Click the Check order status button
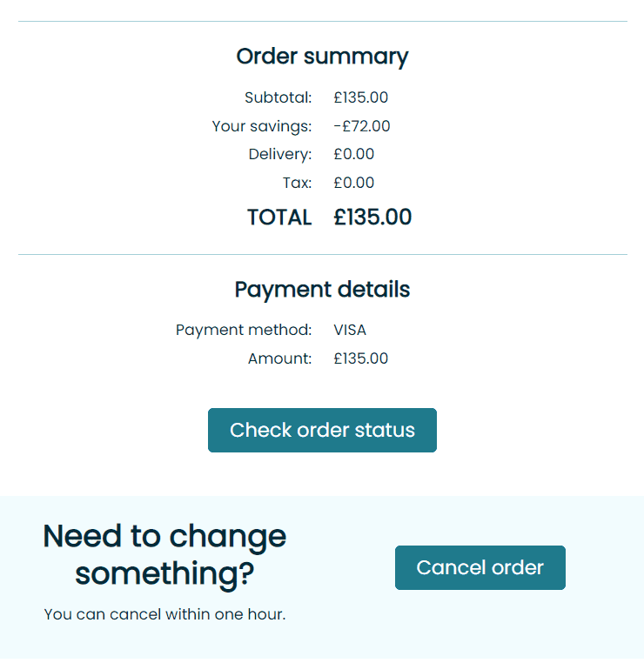 pyautogui.click(x=322, y=430)
